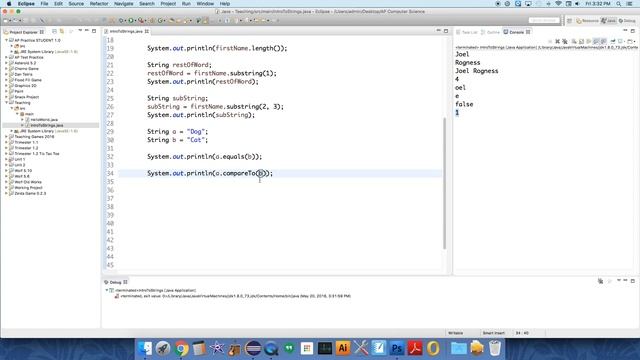Open the Source menu
This screenshot has height=360, width=640.
tap(76, 4)
